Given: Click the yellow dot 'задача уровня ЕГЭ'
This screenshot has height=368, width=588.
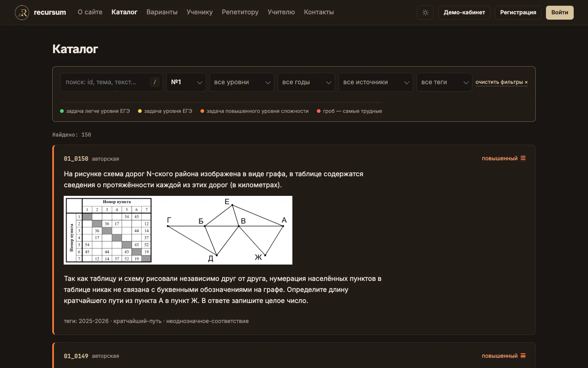Looking at the screenshot, I should pos(140,111).
